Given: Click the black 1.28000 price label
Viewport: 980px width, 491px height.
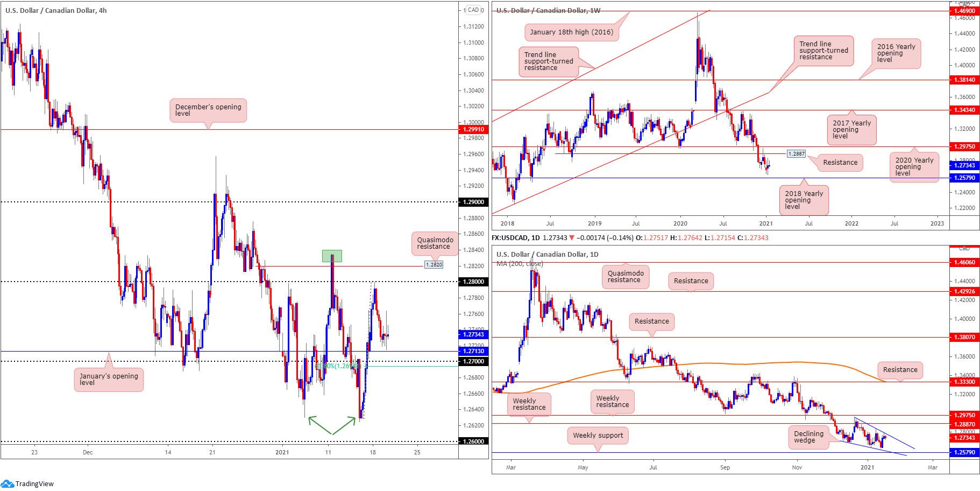Looking at the screenshot, I should 473,282.
